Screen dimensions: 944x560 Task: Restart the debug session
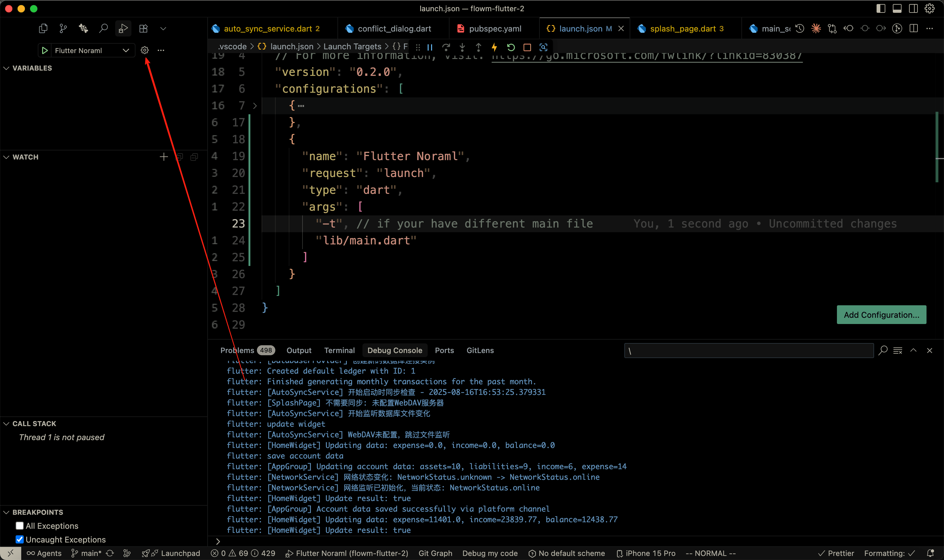[511, 47]
